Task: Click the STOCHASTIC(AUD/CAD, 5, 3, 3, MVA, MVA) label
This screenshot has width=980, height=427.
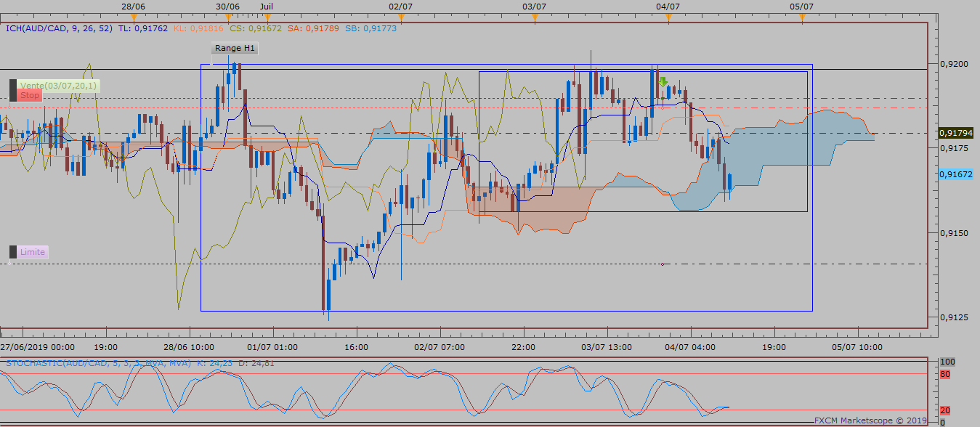Action: pyautogui.click(x=98, y=362)
